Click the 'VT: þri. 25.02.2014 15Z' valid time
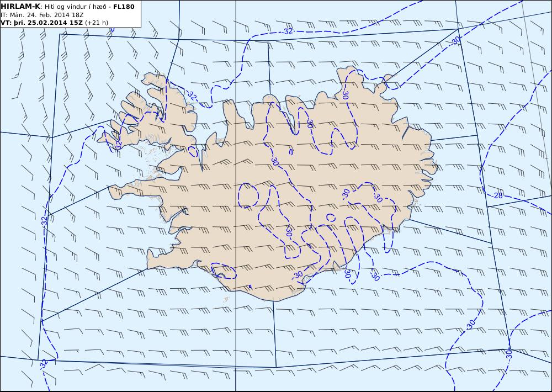Viewport: 552px width, 392px height. [x=42, y=23]
